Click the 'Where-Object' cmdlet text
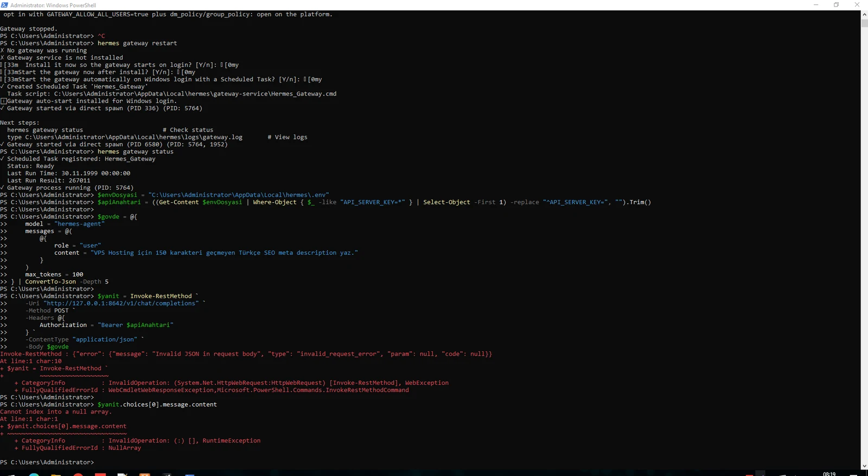The width and height of the screenshot is (868, 476). (275, 202)
